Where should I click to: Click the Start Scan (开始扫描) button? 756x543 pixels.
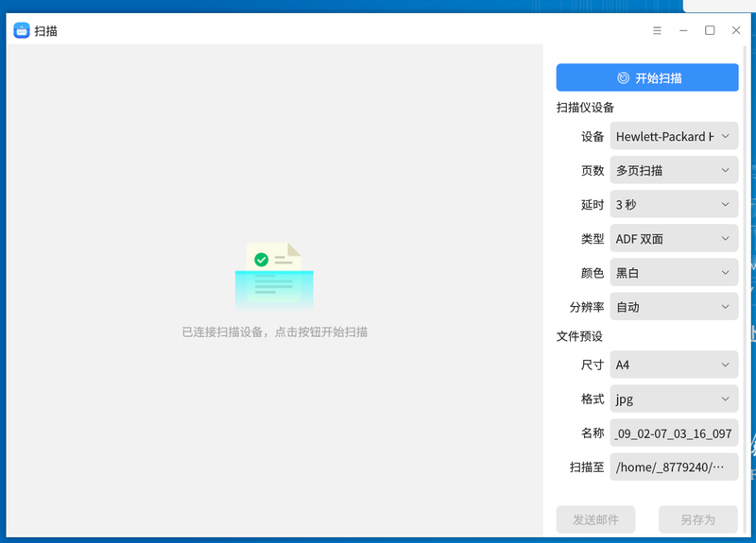647,78
